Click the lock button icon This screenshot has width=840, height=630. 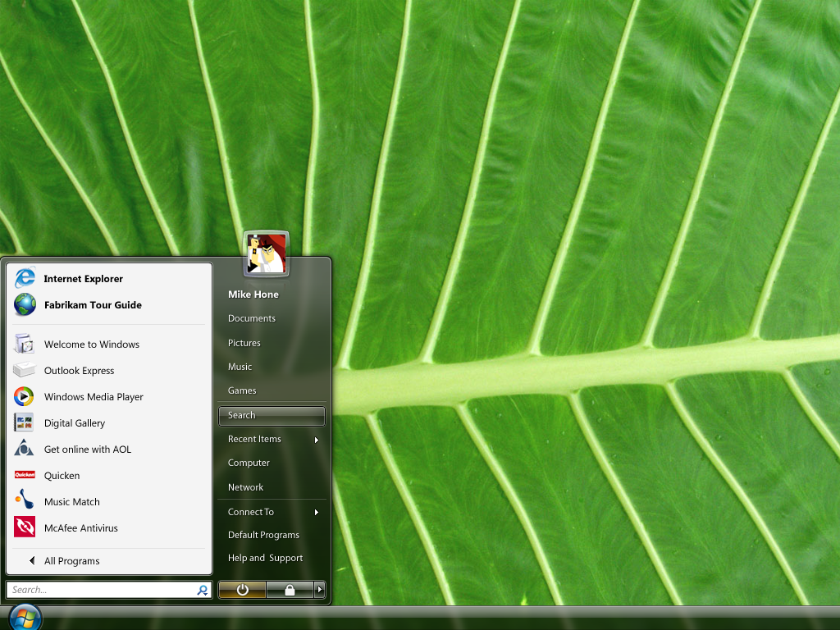click(x=290, y=590)
